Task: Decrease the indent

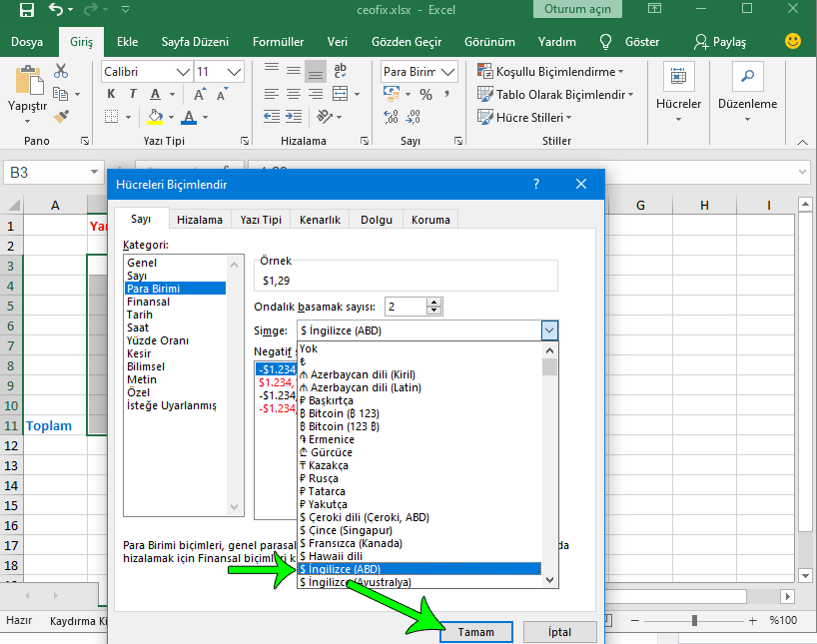Action: coord(272,116)
